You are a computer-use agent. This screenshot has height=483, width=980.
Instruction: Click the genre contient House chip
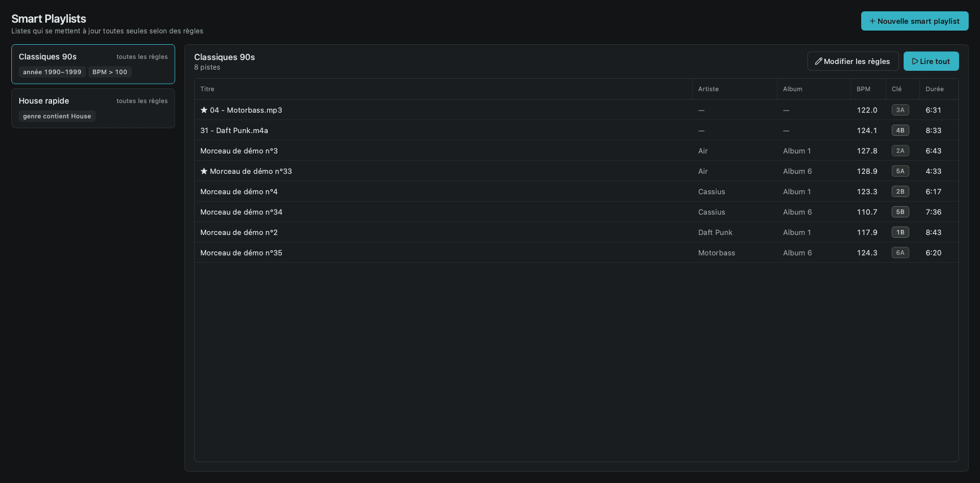pos(57,116)
